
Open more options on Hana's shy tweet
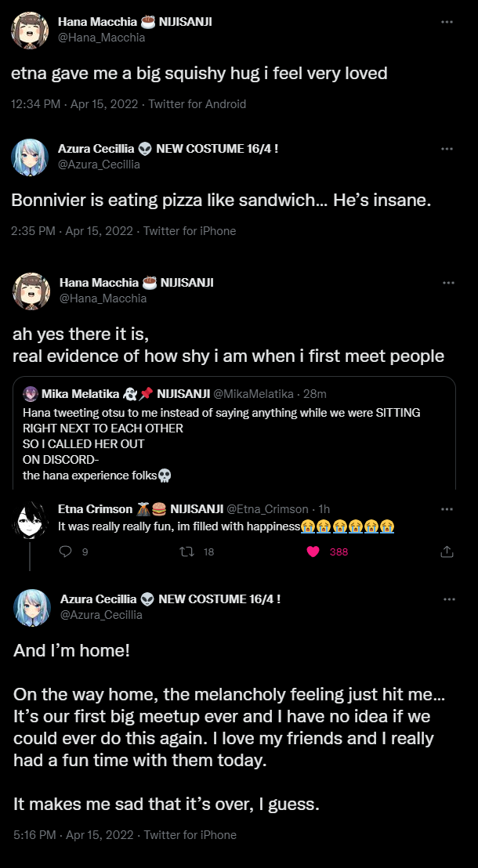[447, 282]
